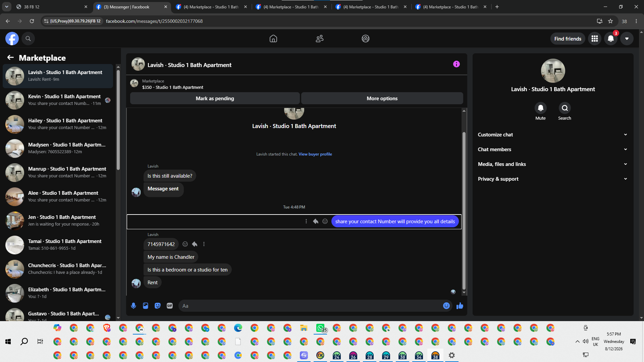Image resolution: width=644 pixels, height=362 pixels.
Task: Open Jen conversation awaiting response
Action: tap(58, 221)
